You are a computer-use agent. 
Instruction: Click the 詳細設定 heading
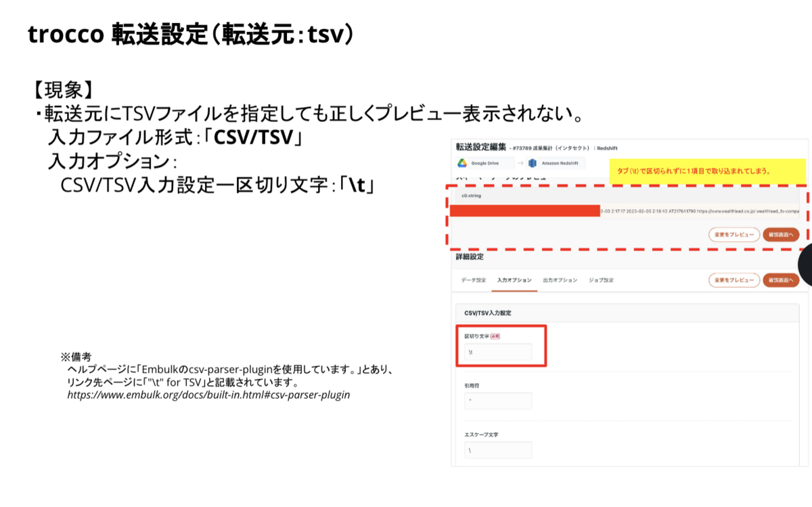(x=468, y=257)
